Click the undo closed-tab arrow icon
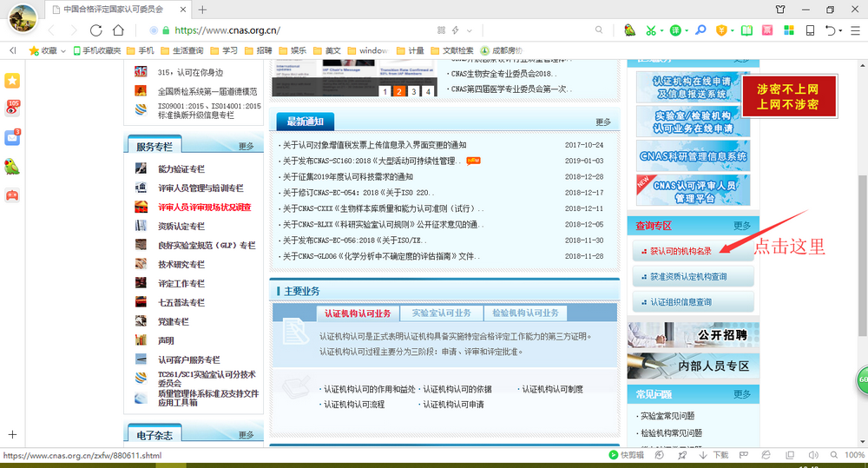Viewport: 868px width, 468px height. point(830,30)
